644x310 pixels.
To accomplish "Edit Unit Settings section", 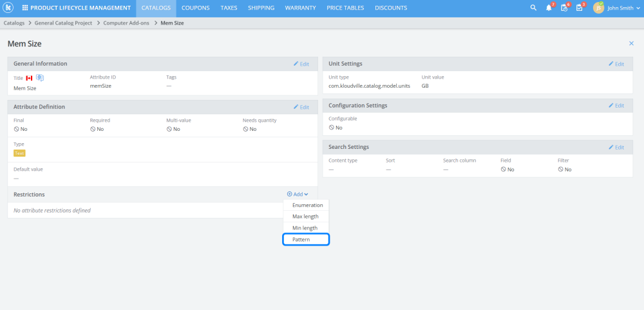I will click(616, 64).
